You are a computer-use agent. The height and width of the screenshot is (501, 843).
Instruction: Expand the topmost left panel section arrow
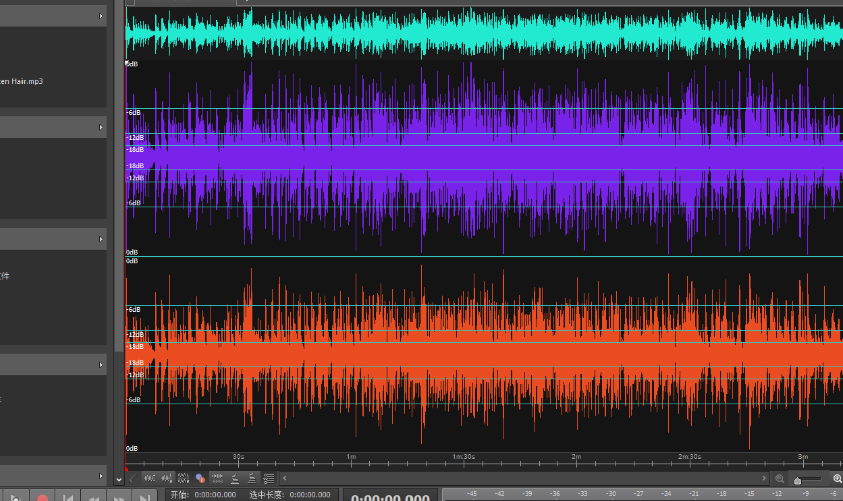tap(101, 16)
